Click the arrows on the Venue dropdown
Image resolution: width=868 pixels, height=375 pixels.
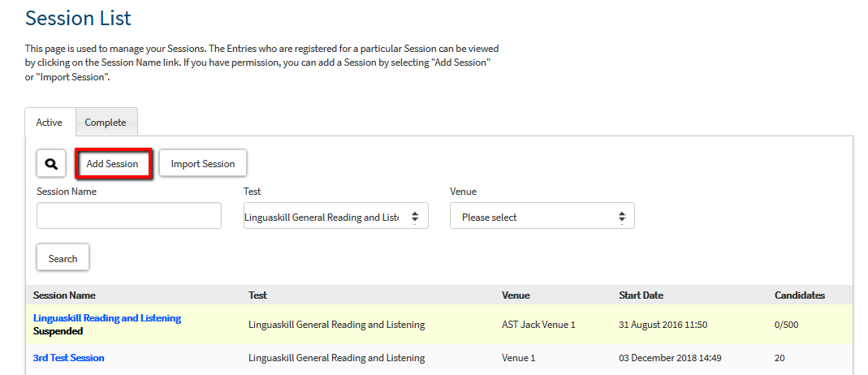[x=622, y=217]
